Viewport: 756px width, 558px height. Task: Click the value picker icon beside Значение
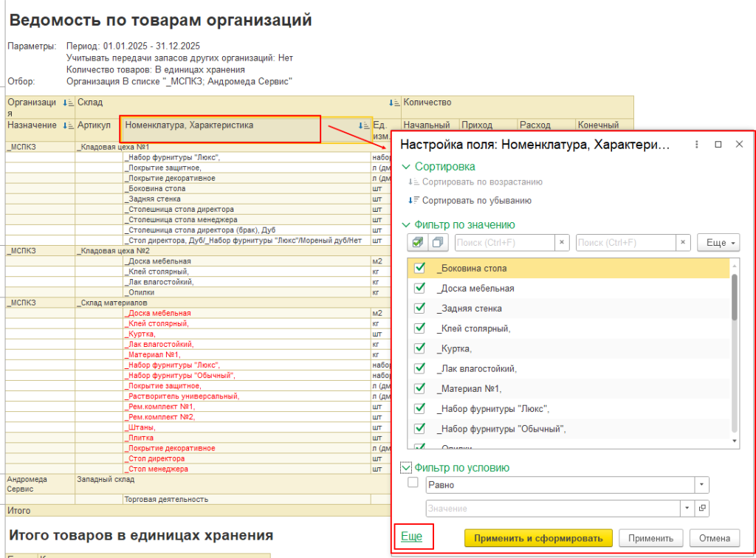coord(702,508)
